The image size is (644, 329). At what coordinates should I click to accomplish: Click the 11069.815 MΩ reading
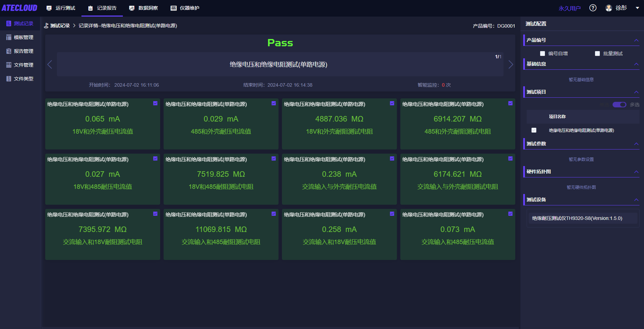tap(221, 230)
